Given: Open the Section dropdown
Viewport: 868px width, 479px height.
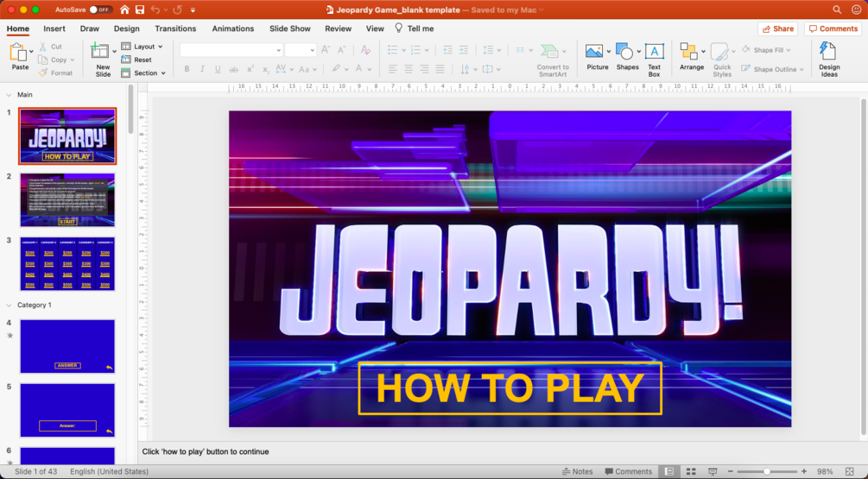Looking at the screenshot, I should [x=143, y=73].
